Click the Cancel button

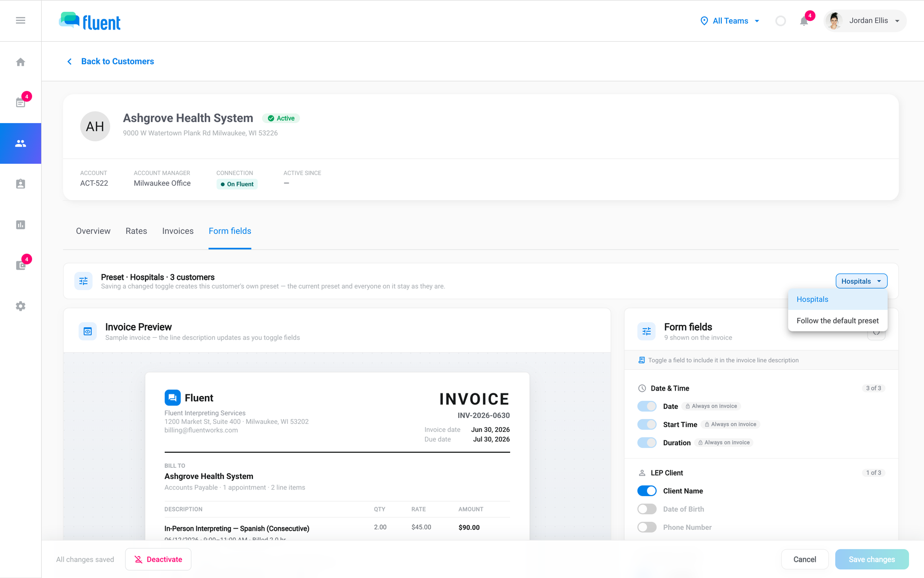click(805, 559)
